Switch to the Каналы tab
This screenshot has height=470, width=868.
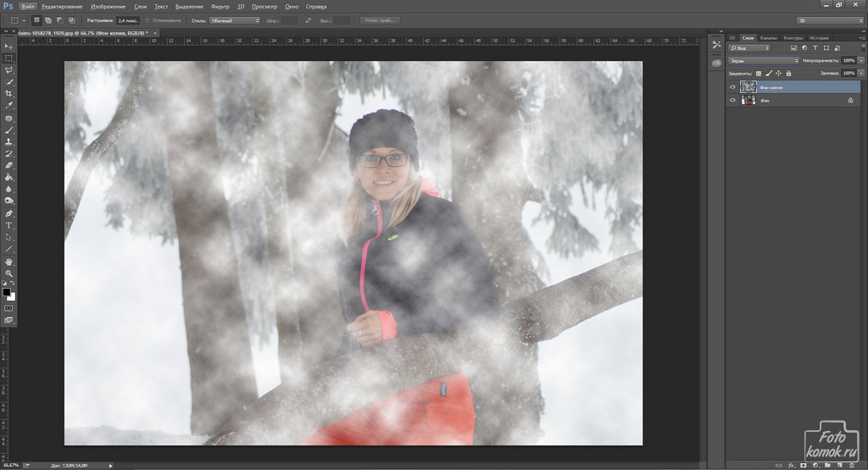point(768,38)
